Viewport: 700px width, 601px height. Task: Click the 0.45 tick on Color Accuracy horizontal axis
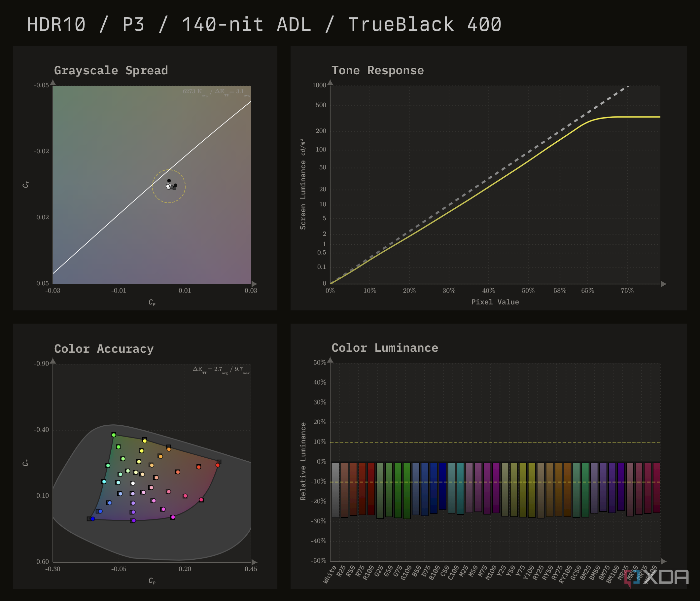(251, 569)
